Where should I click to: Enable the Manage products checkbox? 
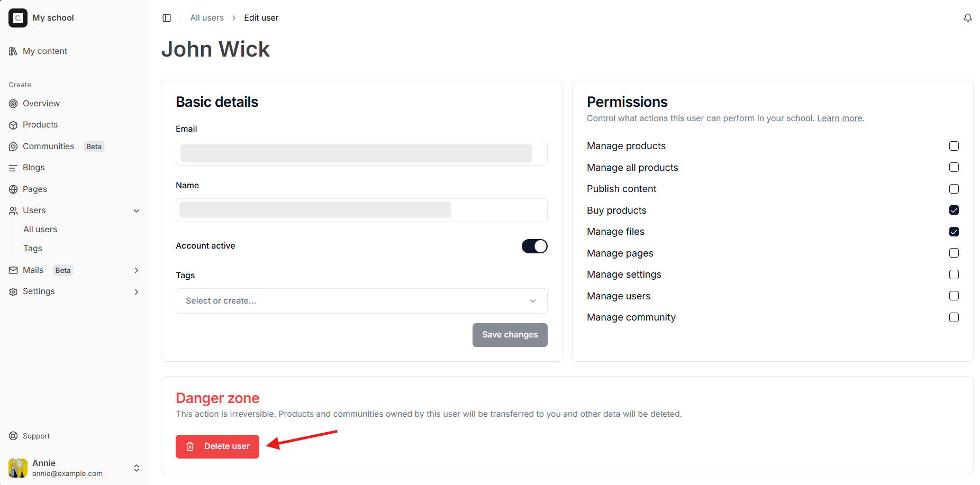pos(954,146)
